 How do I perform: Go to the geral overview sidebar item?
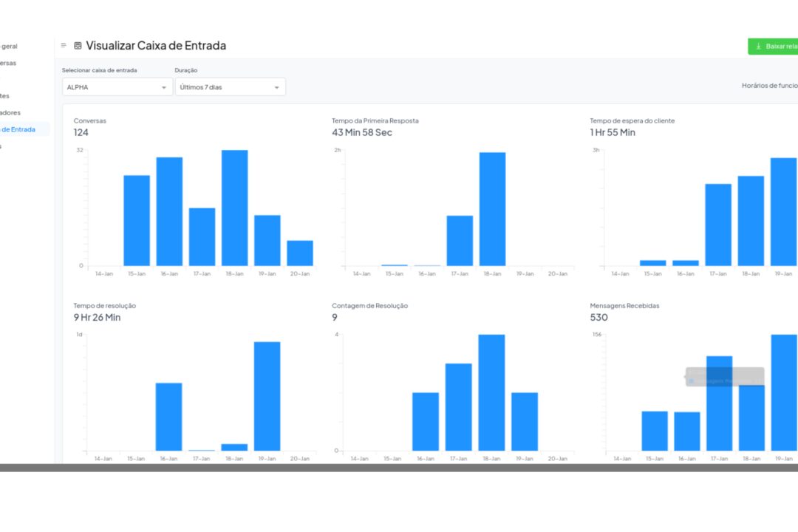pos(9,47)
